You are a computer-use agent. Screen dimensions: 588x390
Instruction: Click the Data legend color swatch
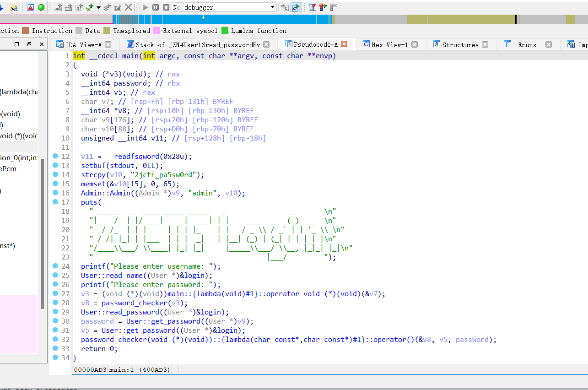[79, 31]
